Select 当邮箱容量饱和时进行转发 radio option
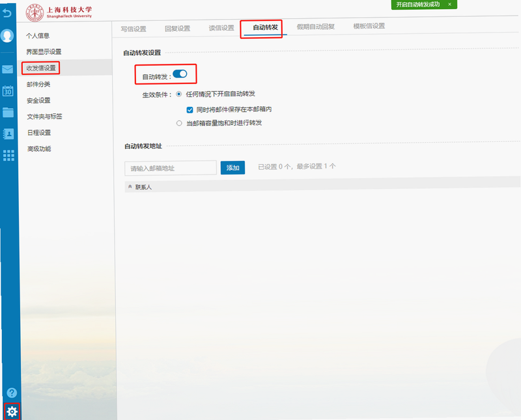The image size is (521, 420). 179,123
